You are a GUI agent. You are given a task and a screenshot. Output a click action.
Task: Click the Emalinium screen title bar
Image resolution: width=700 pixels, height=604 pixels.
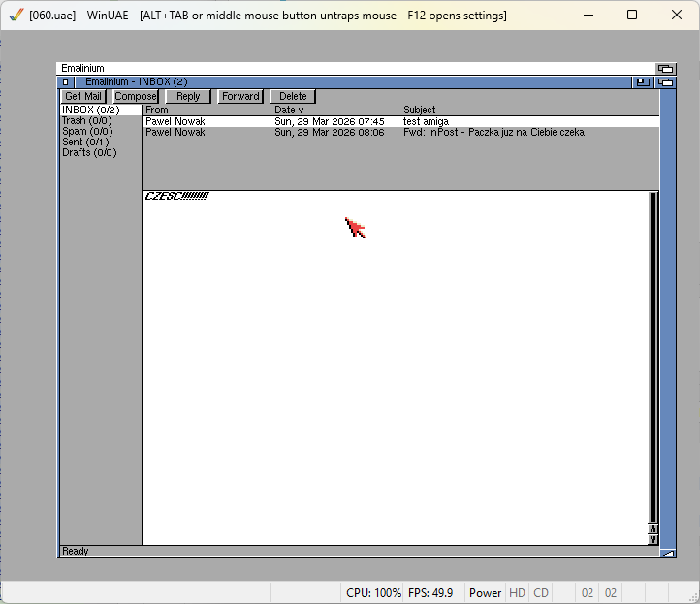point(356,68)
